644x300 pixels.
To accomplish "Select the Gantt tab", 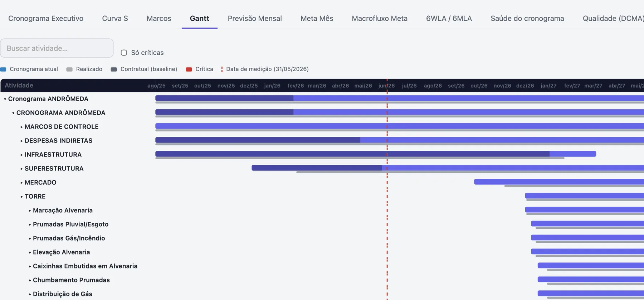I will click(199, 18).
